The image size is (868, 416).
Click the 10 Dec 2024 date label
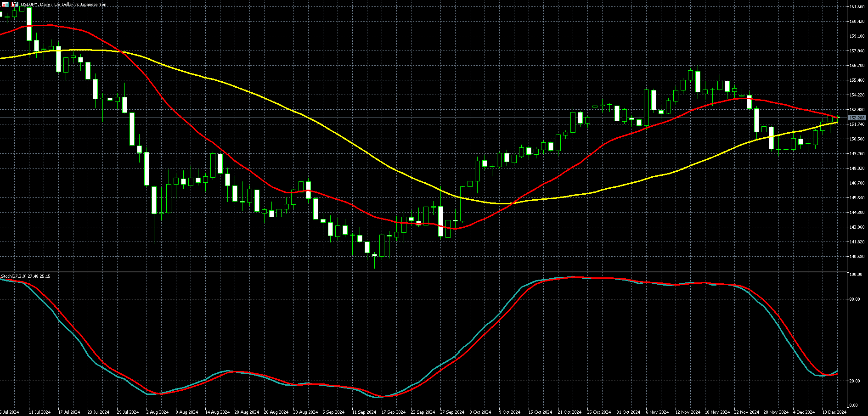[x=834, y=412]
